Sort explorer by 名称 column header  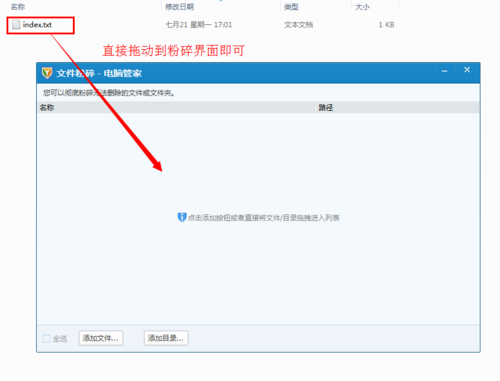[x=18, y=7]
